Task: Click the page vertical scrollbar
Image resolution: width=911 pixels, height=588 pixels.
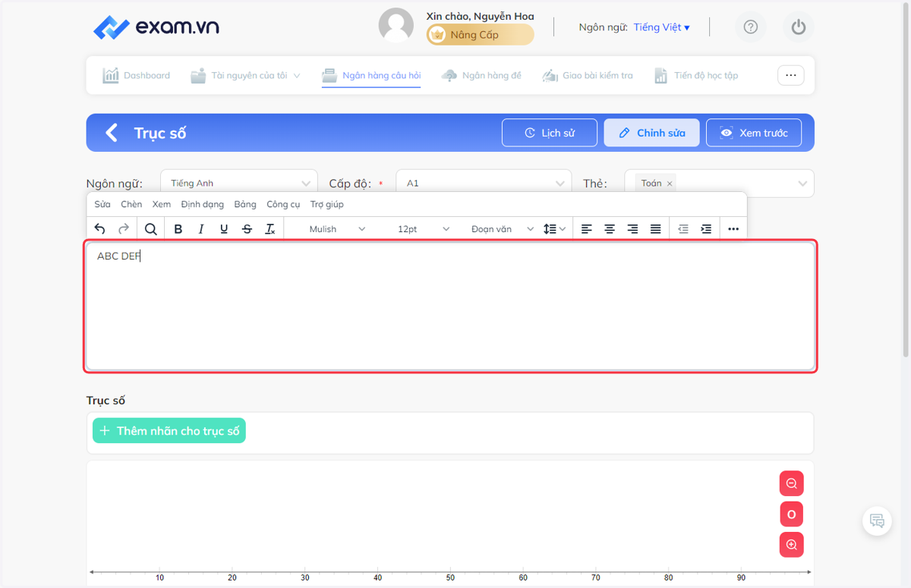Action: pyautogui.click(x=906, y=178)
